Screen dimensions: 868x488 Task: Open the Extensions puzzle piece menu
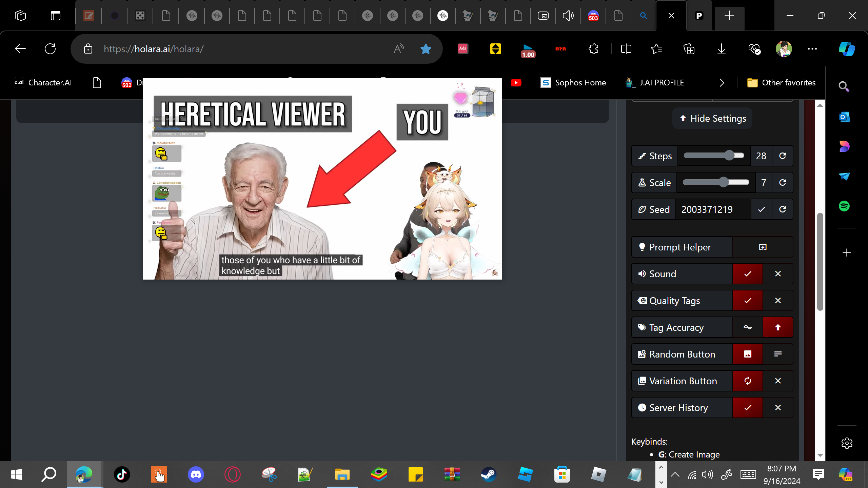pyautogui.click(x=593, y=49)
